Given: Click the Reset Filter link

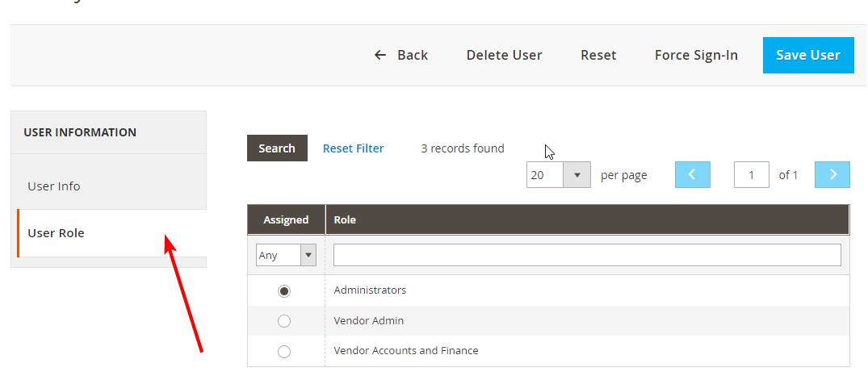Looking at the screenshot, I should coord(353,148).
